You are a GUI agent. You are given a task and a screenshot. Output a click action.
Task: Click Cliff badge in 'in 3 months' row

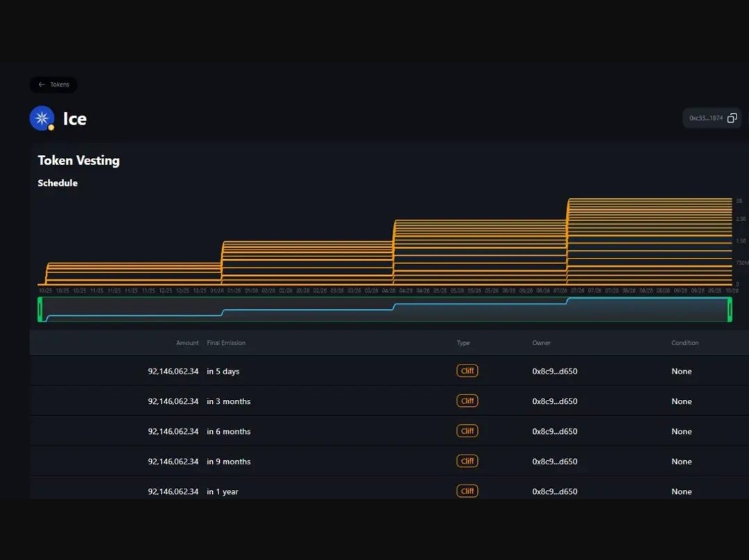click(467, 401)
